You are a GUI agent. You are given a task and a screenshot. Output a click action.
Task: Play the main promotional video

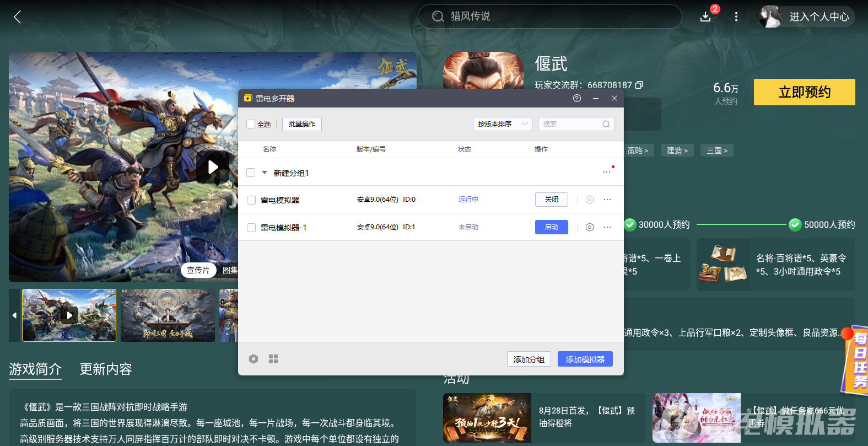tap(213, 167)
